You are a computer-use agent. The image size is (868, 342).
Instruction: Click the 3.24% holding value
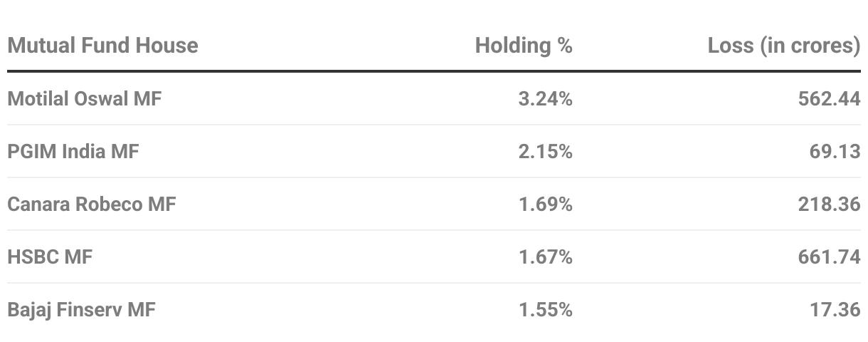pyautogui.click(x=545, y=98)
